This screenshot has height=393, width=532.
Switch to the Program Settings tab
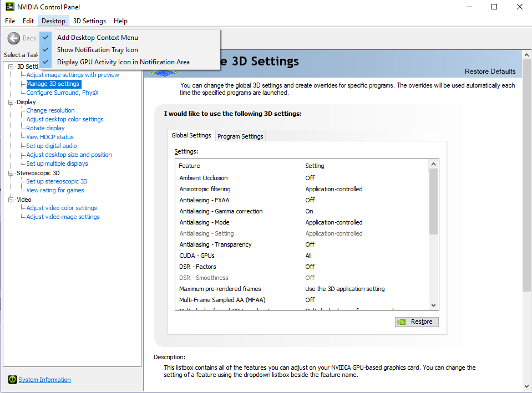[240, 136]
